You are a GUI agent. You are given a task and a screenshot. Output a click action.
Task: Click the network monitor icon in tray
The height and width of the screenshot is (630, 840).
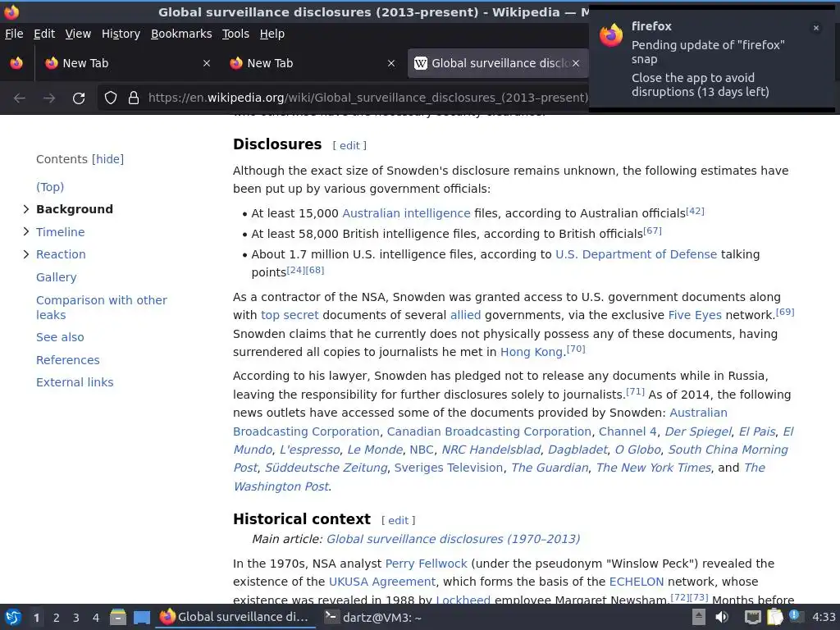tap(753, 617)
